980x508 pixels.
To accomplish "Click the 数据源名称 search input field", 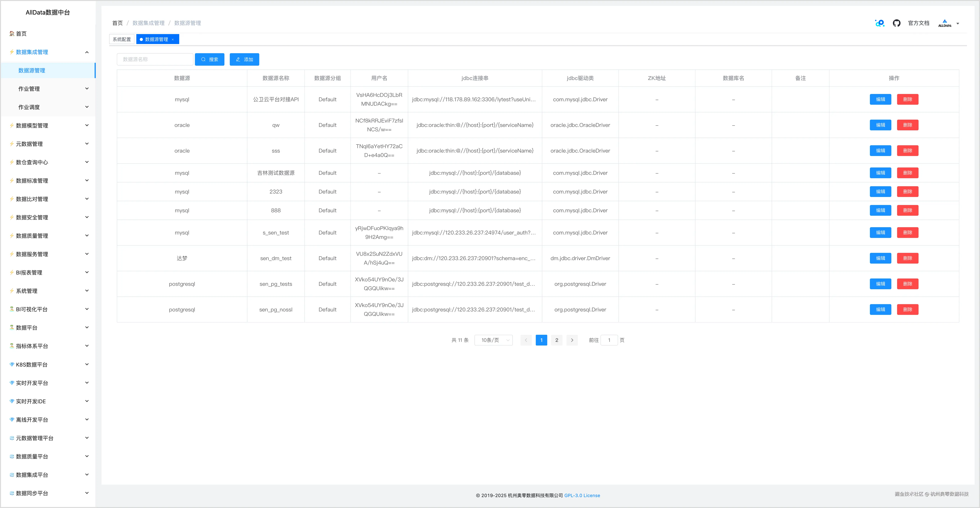I will point(155,59).
